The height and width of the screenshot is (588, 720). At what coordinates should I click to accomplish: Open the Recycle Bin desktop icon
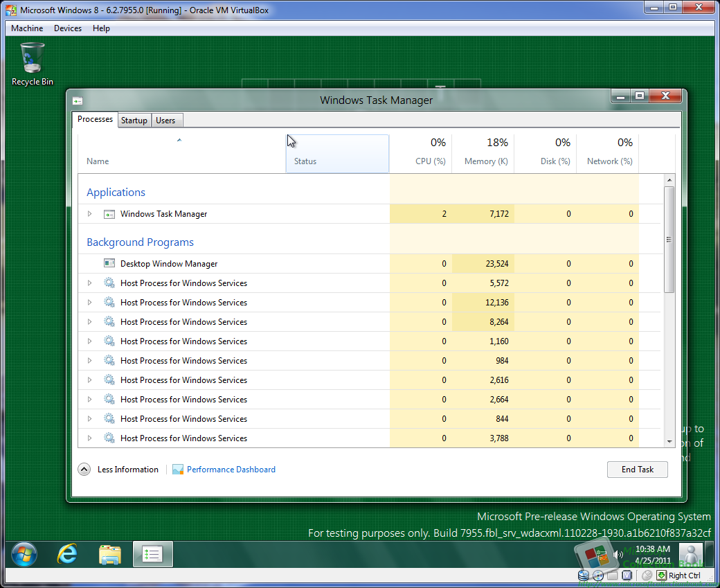pos(32,64)
